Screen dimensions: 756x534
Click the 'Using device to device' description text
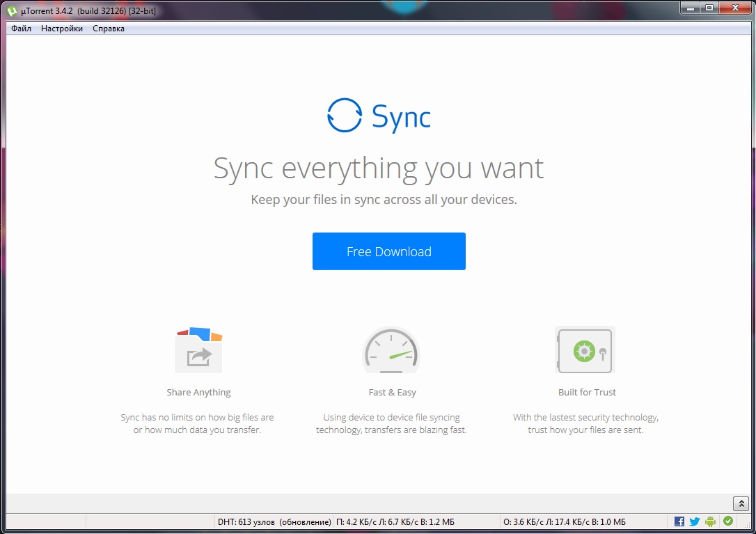coord(391,423)
